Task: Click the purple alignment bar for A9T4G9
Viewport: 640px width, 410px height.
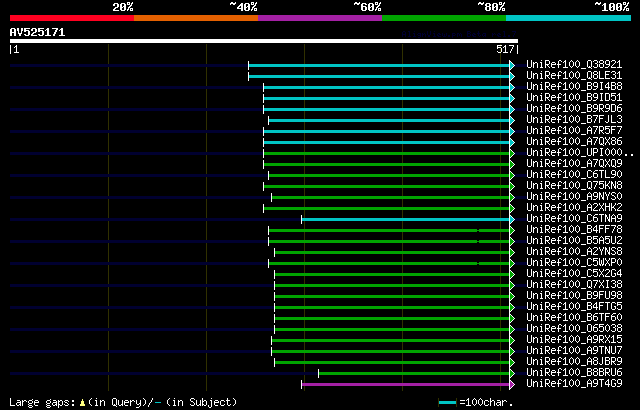Action: pos(406,385)
